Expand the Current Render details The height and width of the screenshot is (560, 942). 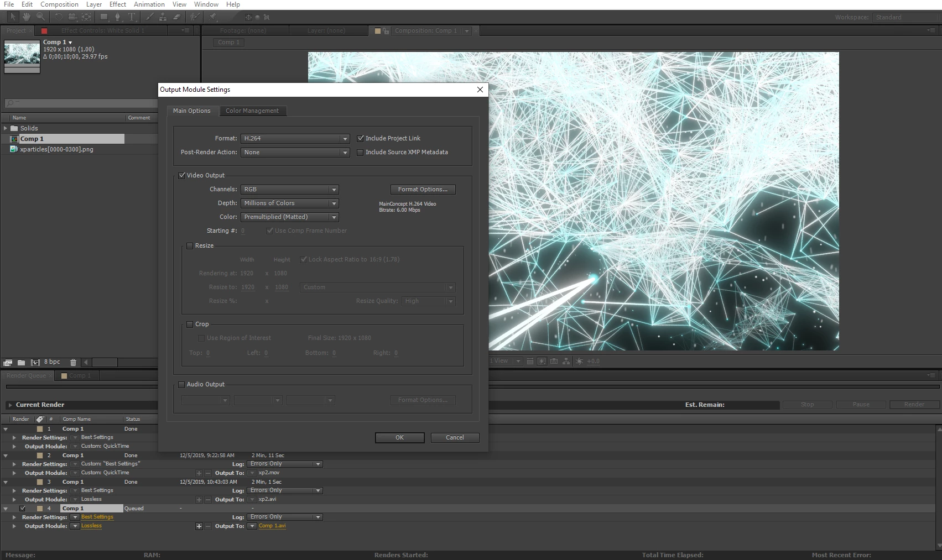point(11,405)
